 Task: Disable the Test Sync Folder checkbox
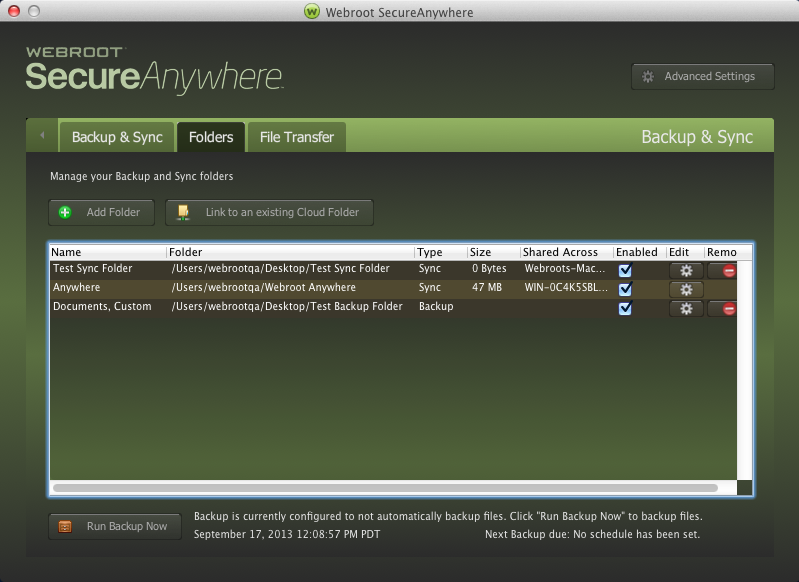625,270
